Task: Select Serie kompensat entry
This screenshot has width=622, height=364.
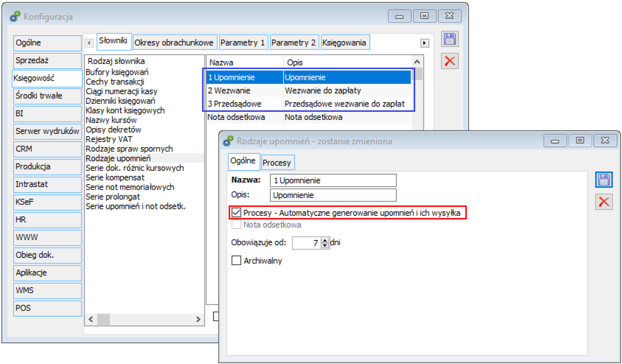Action: pos(144,177)
